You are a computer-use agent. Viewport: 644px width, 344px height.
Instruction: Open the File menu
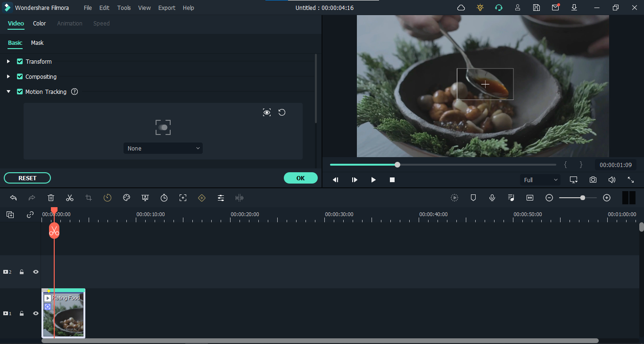(88, 8)
